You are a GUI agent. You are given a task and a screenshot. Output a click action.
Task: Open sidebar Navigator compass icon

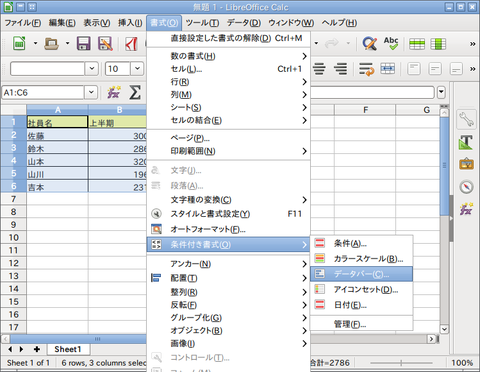click(x=466, y=187)
